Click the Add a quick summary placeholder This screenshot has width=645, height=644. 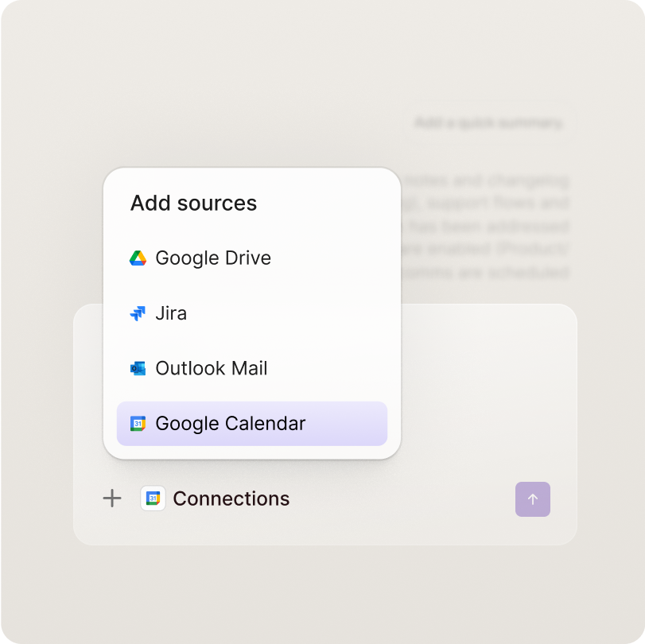pos(488,122)
